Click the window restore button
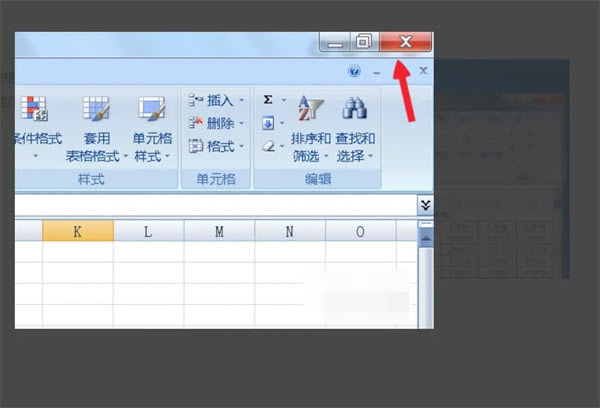Image resolution: width=600 pixels, height=408 pixels. [x=364, y=41]
